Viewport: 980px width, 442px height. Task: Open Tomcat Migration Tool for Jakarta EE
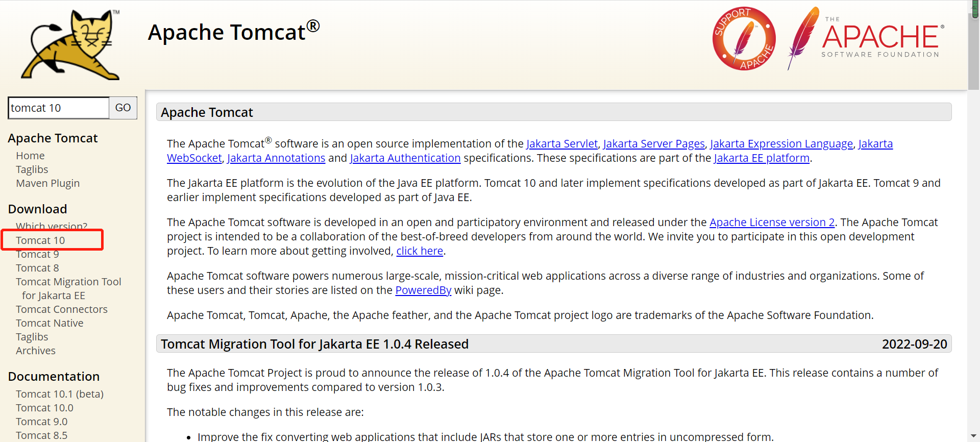(68, 288)
